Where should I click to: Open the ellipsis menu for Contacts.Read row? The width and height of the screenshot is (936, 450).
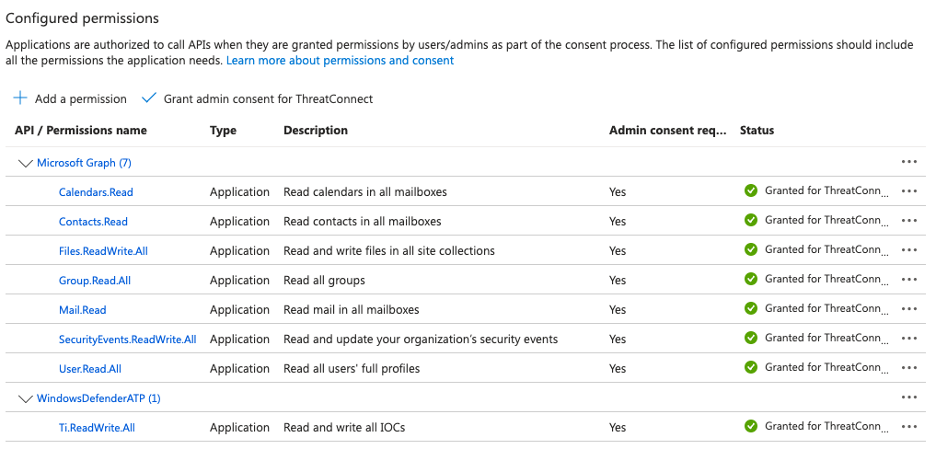(x=909, y=220)
